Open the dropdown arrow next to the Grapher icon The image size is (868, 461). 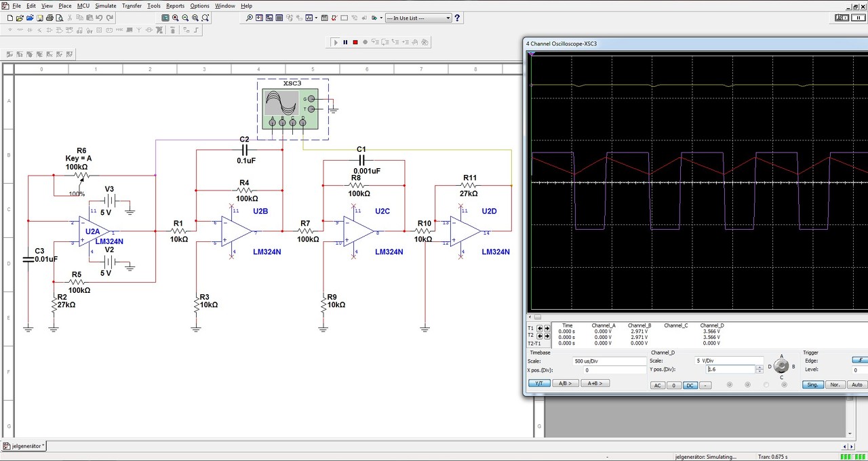click(x=316, y=18)
